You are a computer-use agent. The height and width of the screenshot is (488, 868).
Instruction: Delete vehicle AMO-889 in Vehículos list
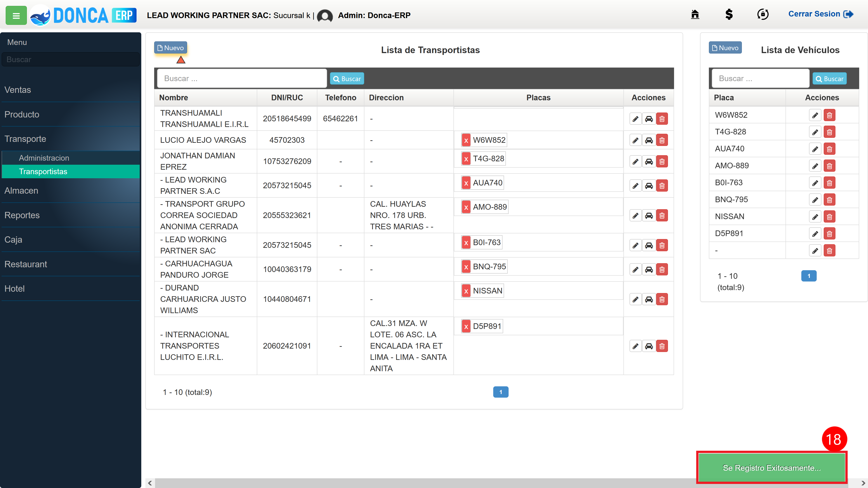[829, 166]
